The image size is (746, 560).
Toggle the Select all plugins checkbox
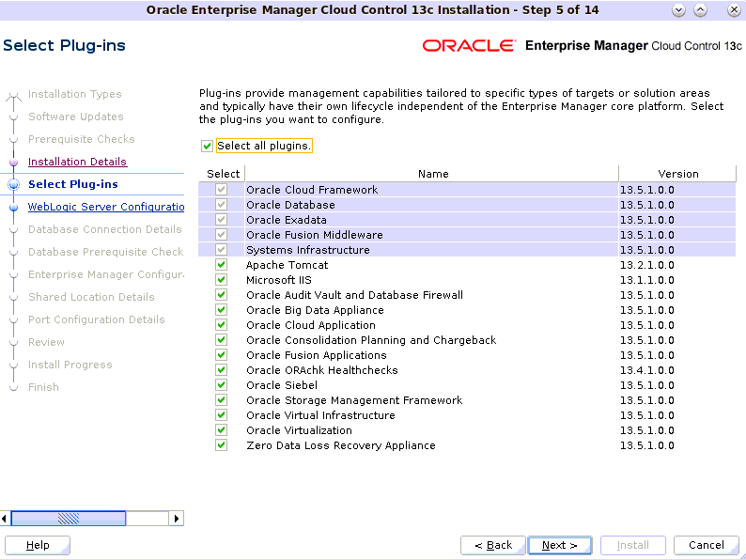[207, 146]
